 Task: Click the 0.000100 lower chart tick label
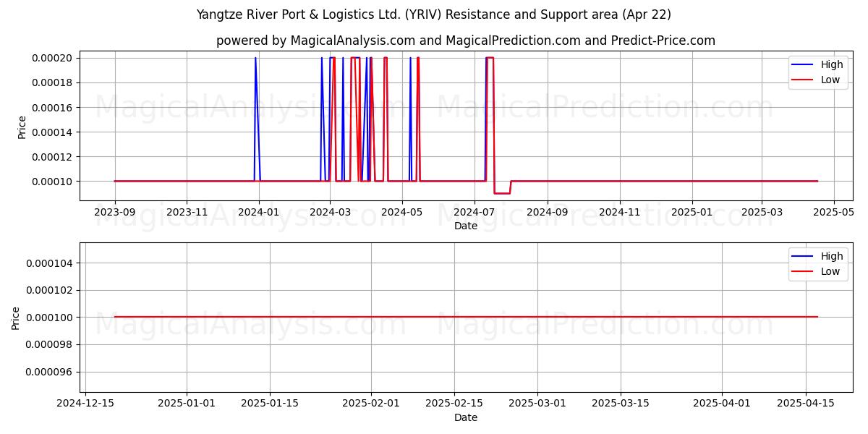pyautogui.click(x=50, y=318)
